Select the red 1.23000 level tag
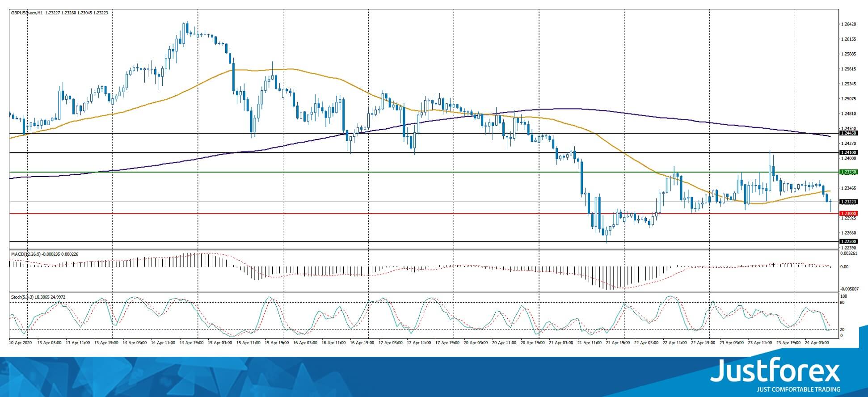Screen dimensions: 868x397 click(x=848, y=214)
